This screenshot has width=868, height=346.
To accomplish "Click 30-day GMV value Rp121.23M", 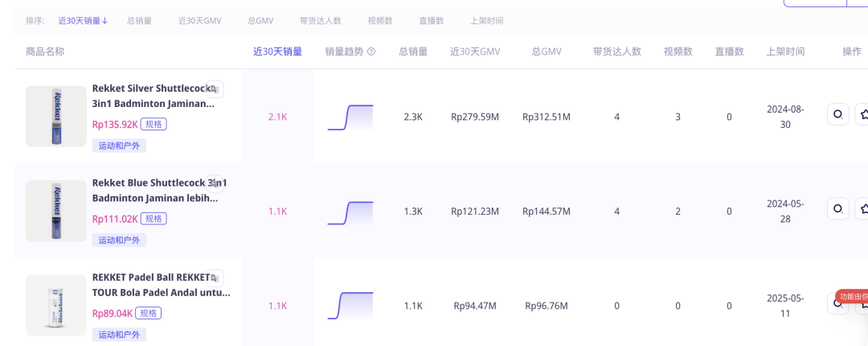I will tap(475, 212).
